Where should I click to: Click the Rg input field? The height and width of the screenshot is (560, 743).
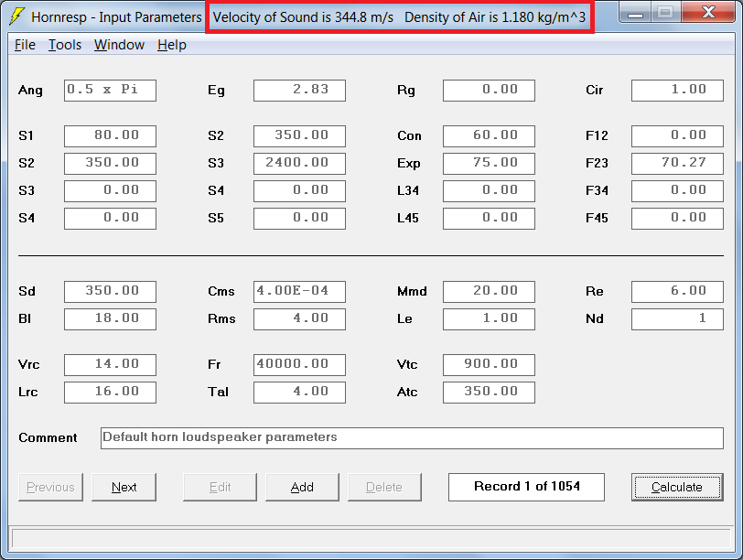489,91
